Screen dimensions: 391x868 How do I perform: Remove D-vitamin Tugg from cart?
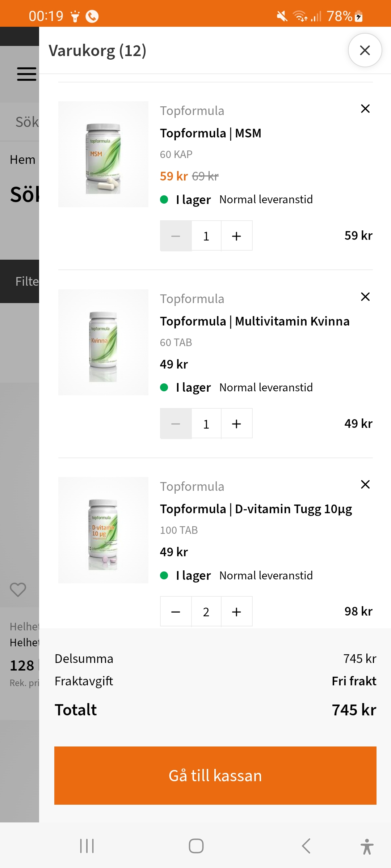coord(365,484)
